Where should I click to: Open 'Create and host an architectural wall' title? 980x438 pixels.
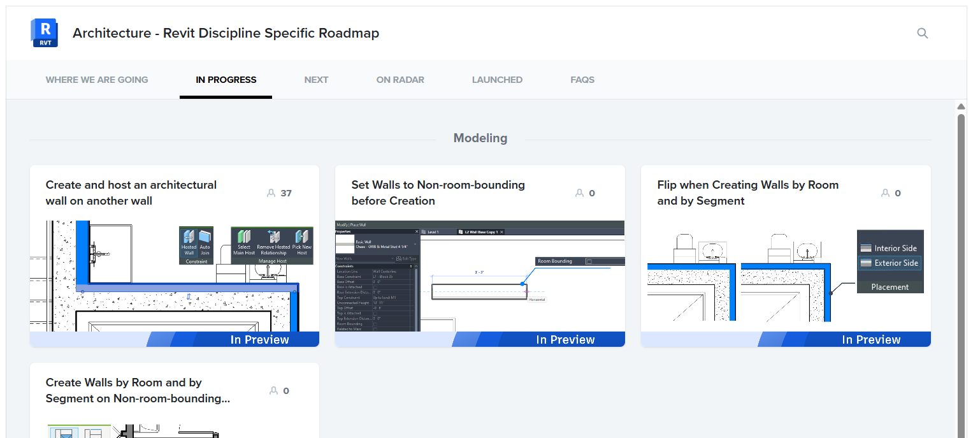131,193
